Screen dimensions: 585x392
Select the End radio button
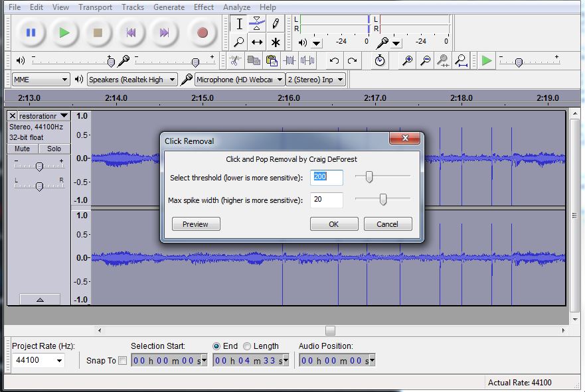coord(216,346)
